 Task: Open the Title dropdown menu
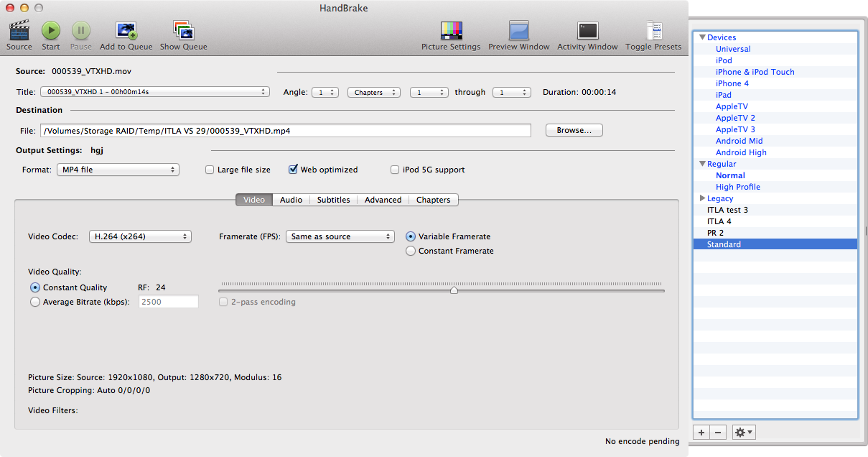(x=154, y=92)
